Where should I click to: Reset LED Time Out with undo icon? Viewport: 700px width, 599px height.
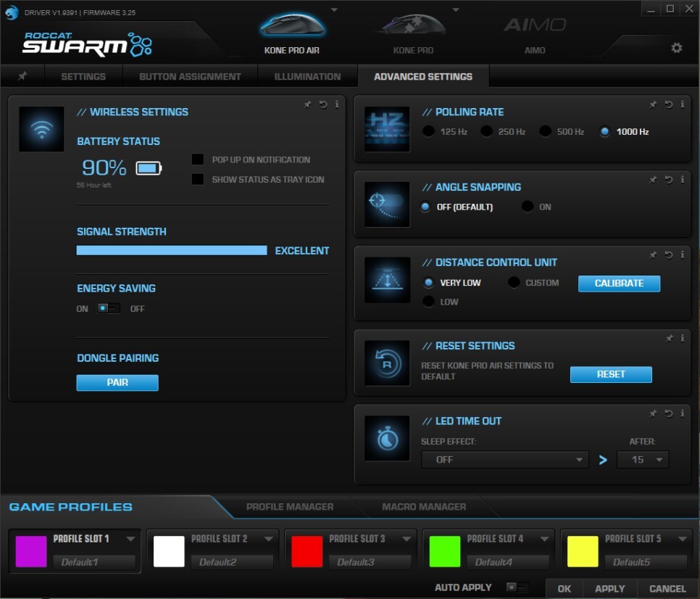(x=668, y=413)
